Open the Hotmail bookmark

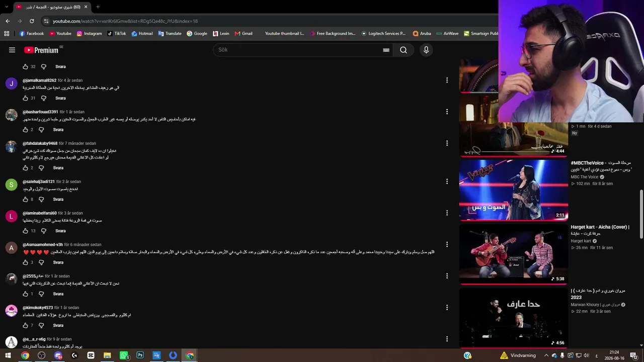(142, 34)
